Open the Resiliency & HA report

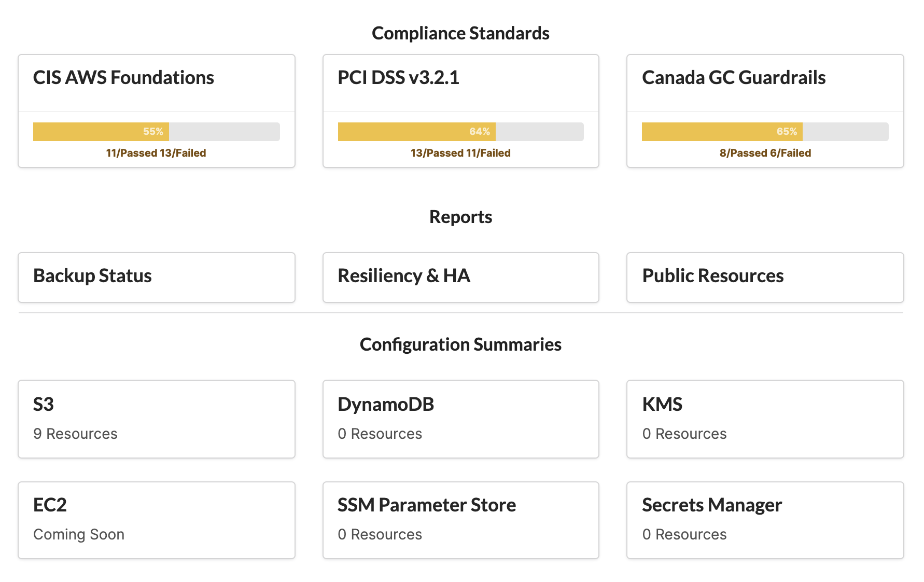pyautogui.click(x=461, y=278)
